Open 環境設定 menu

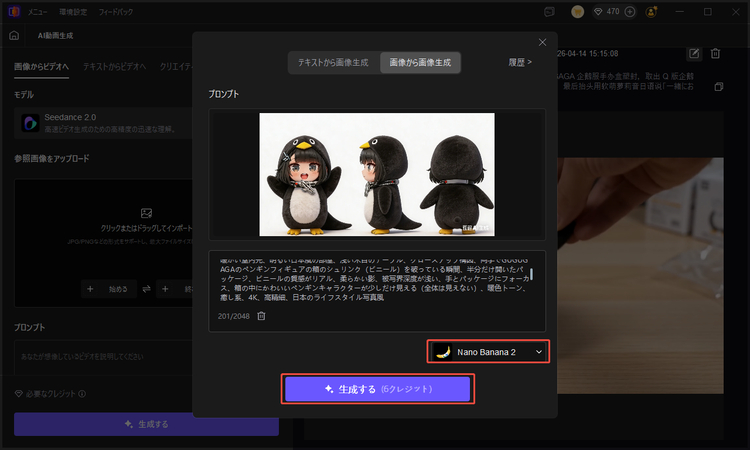pyautogui.click(x=73, y=12)
